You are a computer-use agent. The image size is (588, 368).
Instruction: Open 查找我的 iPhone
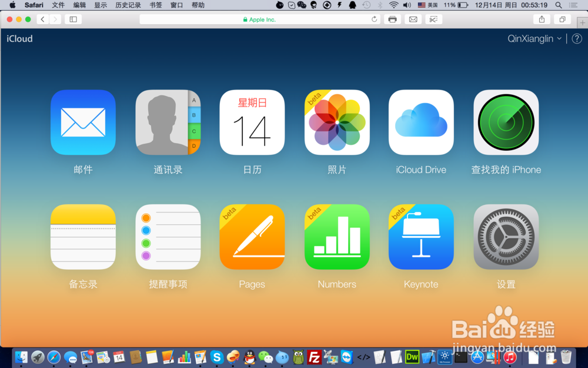click(x=506, y=122)
